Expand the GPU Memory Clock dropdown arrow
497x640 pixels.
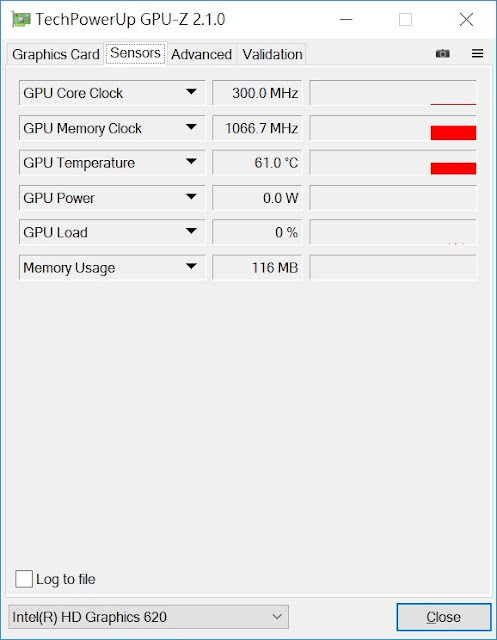coord(191,127)
